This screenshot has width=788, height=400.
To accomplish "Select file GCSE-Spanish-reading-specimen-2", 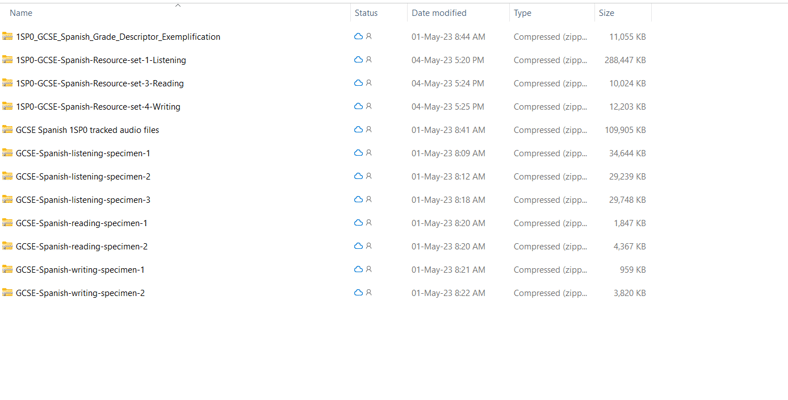I will pos(81,246).
